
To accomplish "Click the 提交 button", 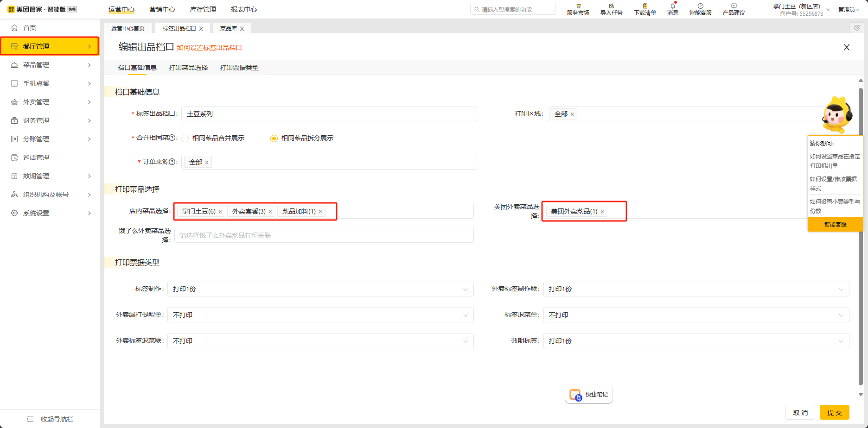I will coord(834,412).
